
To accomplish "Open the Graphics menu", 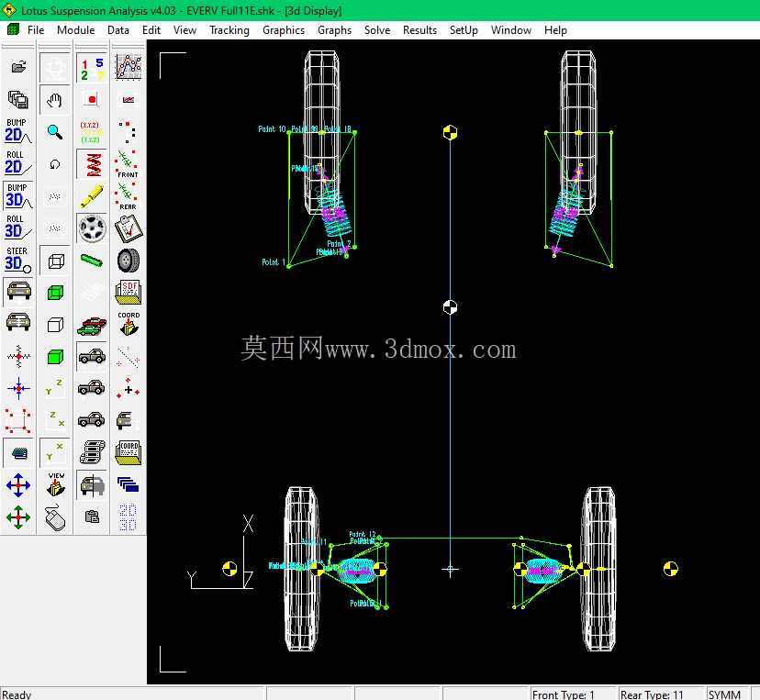I will point(284,30).
